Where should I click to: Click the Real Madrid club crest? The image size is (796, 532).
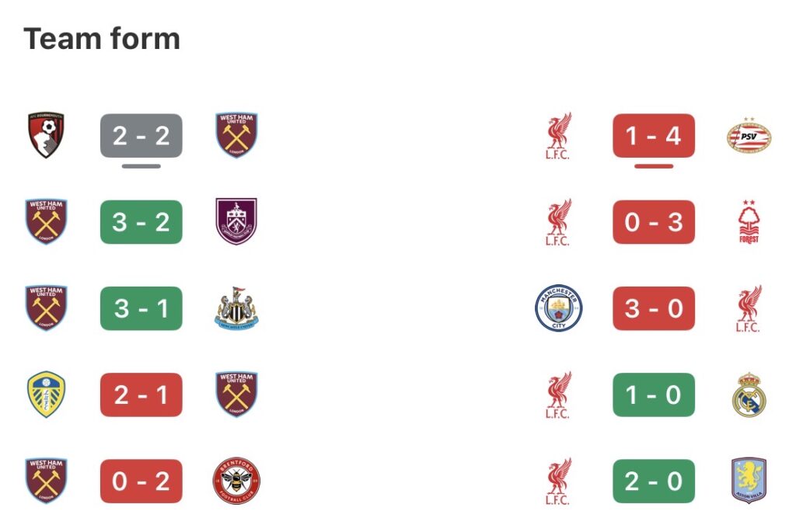tap(749, 395)
